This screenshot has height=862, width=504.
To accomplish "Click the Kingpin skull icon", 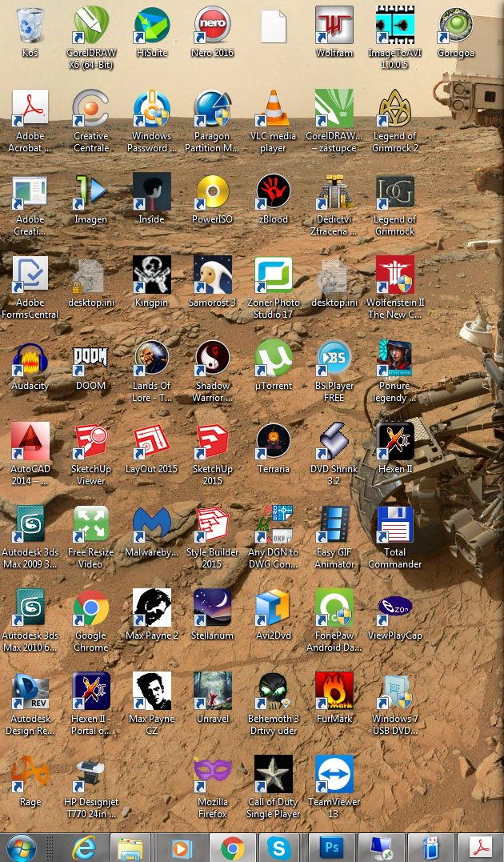I will pos(152,275).
